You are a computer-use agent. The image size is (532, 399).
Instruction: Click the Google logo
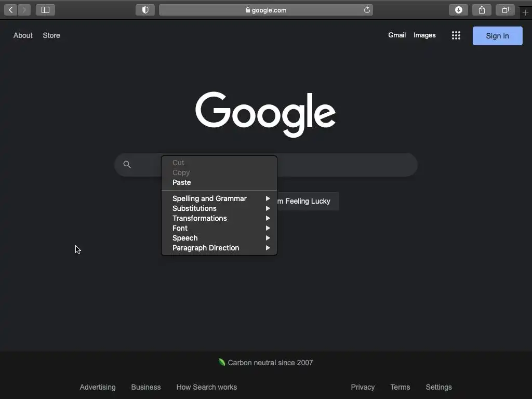pos(265,114)
